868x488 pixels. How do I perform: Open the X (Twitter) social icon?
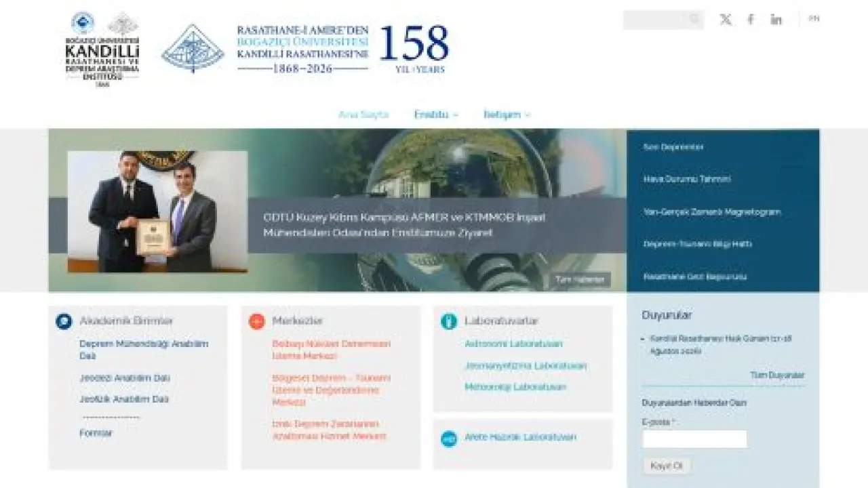tap(726, 20)
